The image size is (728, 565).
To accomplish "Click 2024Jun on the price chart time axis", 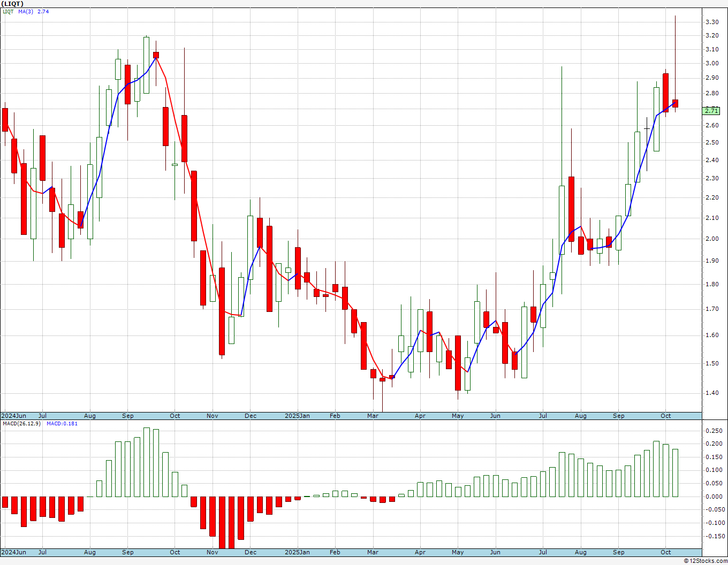I will coord(13,416).
